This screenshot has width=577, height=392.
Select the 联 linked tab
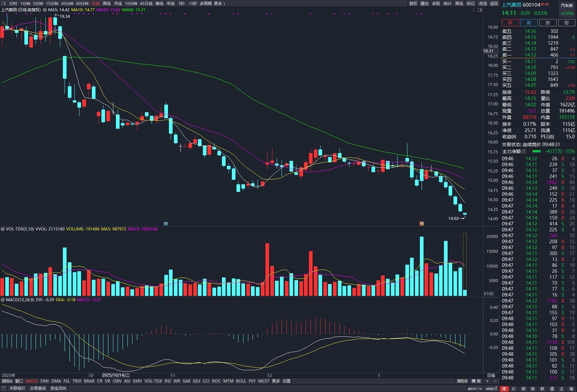pos(542,389)
